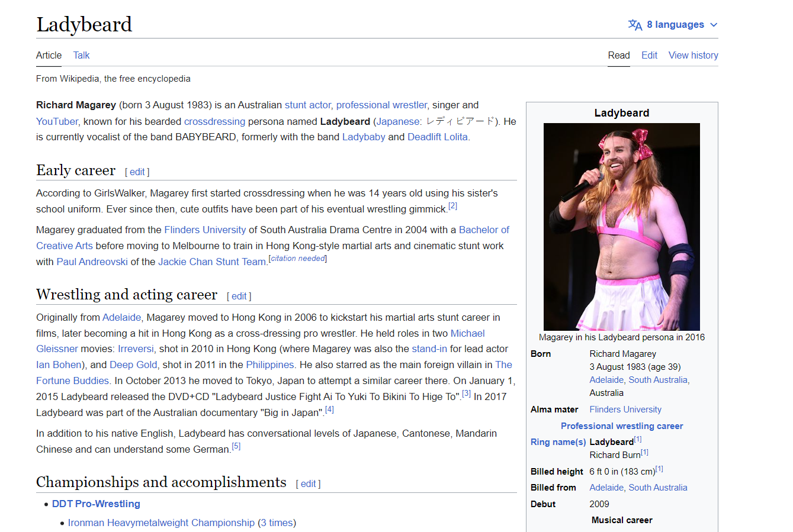The height and width of the screenshot is (532, 793).
Task: Click the Musical career infobox heading
Action: 622,520
